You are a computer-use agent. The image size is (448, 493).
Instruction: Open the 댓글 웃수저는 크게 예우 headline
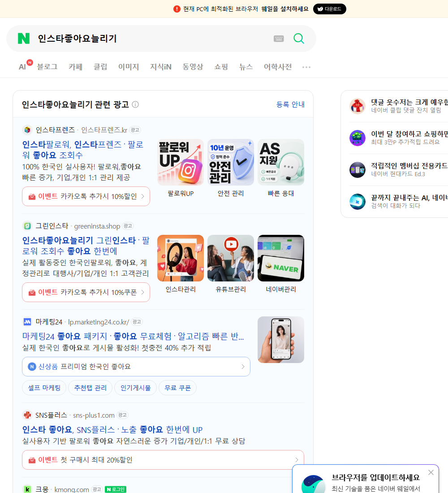tap(409, 102)
